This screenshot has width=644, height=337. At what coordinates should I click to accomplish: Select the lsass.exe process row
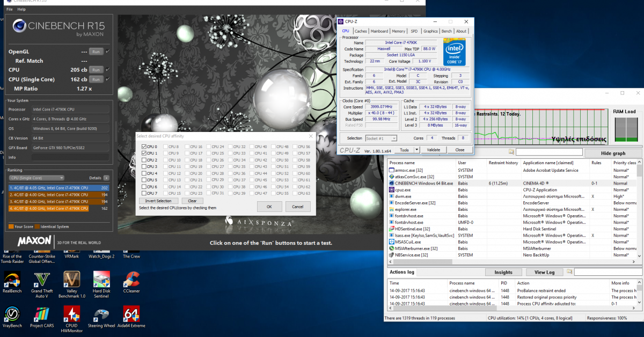(x=512, y=236)
